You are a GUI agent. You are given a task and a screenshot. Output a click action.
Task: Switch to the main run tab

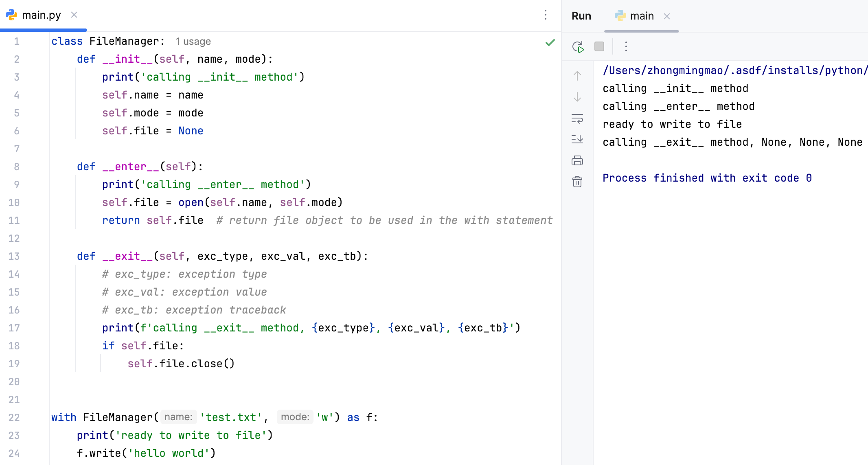coord(641,16)
